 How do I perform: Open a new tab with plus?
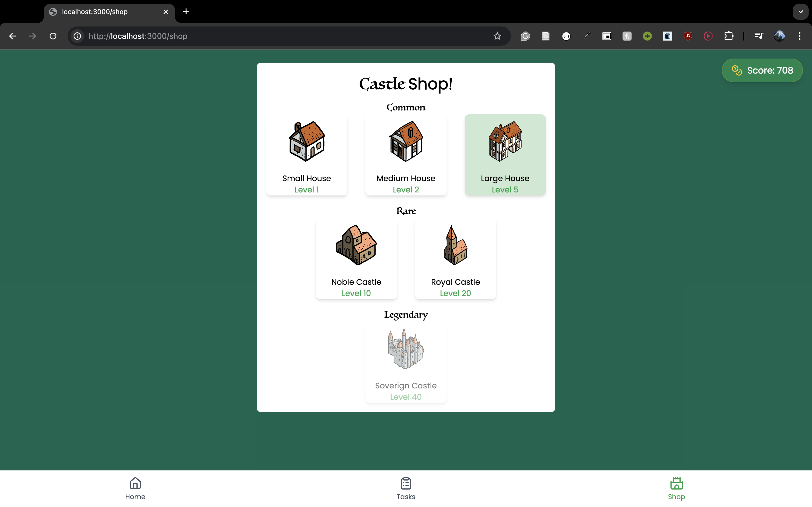tap(186, 12)
